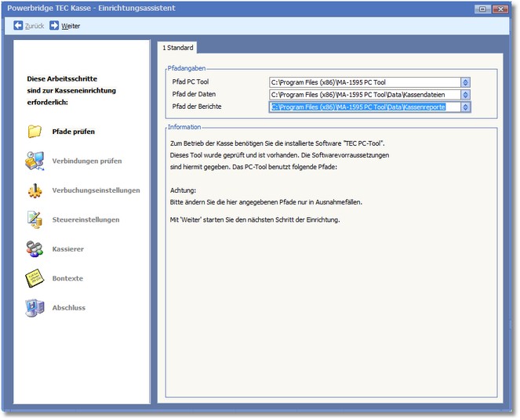520x420 pixels.
Task: Select the Pfade prüfen step label
Action: [x=74, y=132]
